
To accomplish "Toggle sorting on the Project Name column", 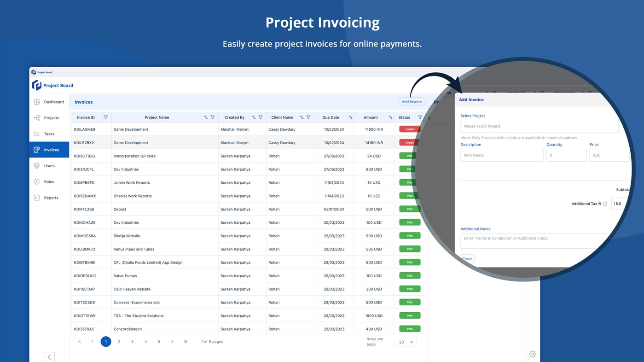I will pos(205,117).
